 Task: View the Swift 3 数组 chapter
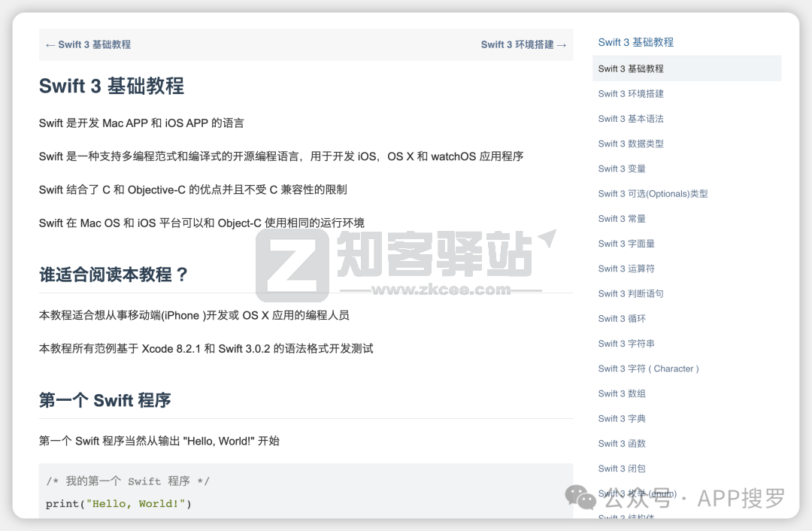pyautogui.click(x=622, y=393)
